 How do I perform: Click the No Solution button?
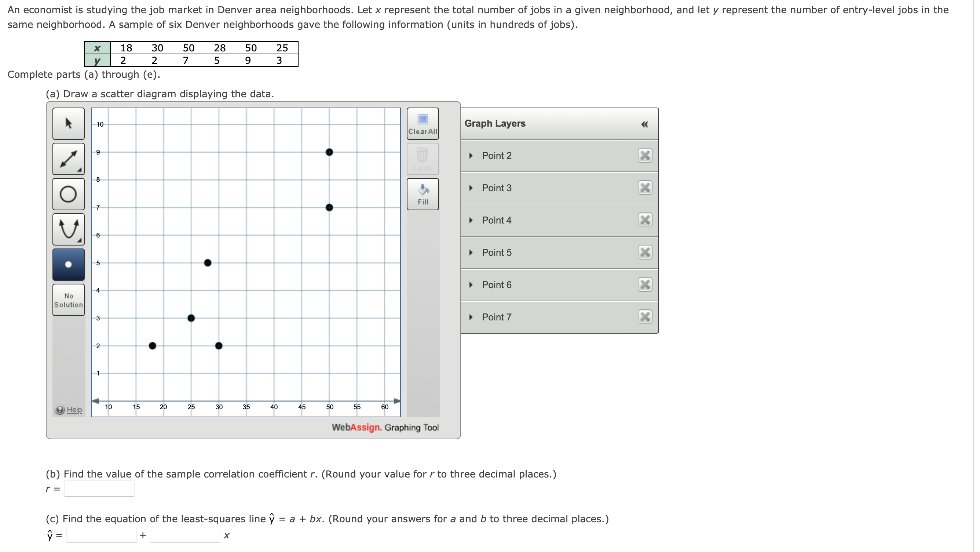(x=69, y=300)
